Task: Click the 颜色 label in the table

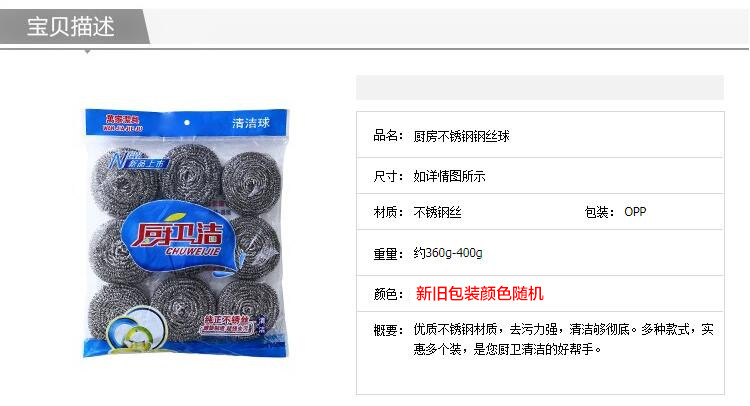Action: coord(388,294)
